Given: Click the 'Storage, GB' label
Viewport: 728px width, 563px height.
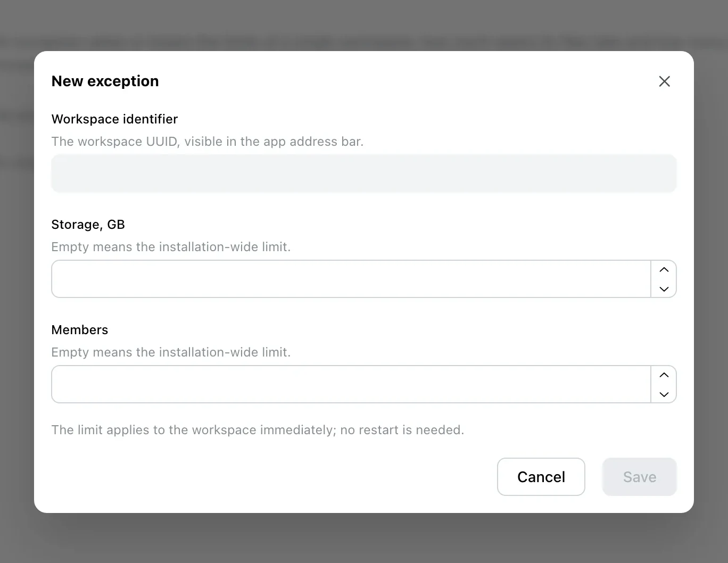Looking at the screenshot, I should [88, 225].
